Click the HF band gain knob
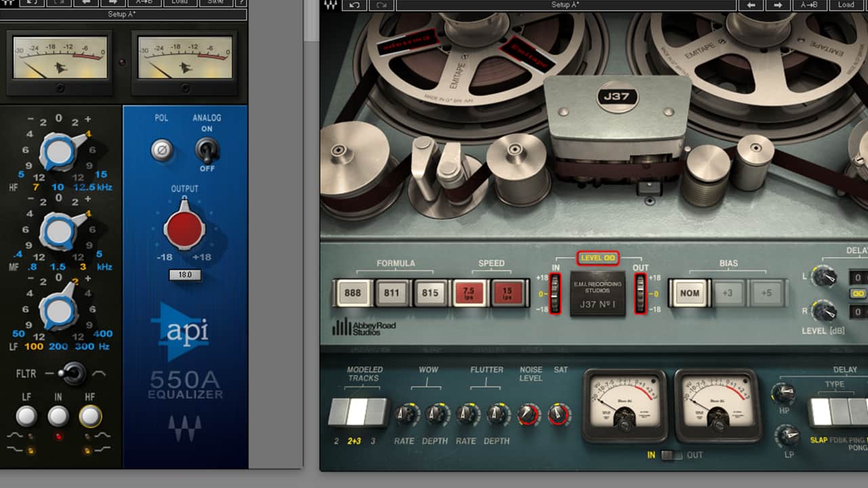 tap(60, 151)
